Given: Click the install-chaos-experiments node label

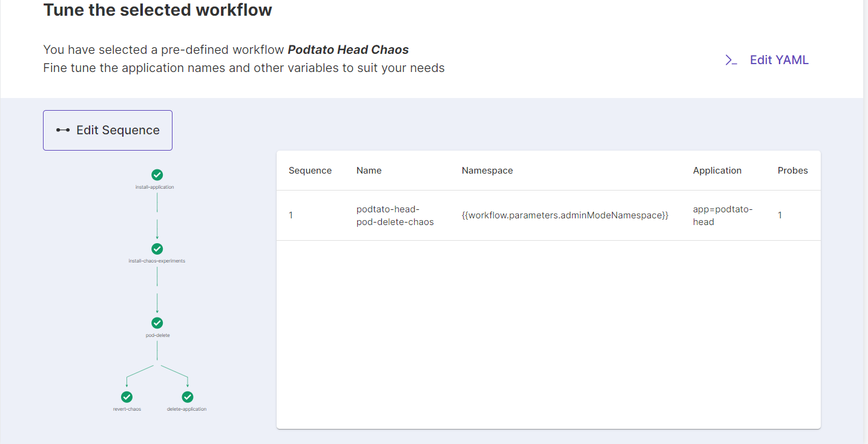Looking at the screenshot, I should pyautogui.click(x=157, y=261).
